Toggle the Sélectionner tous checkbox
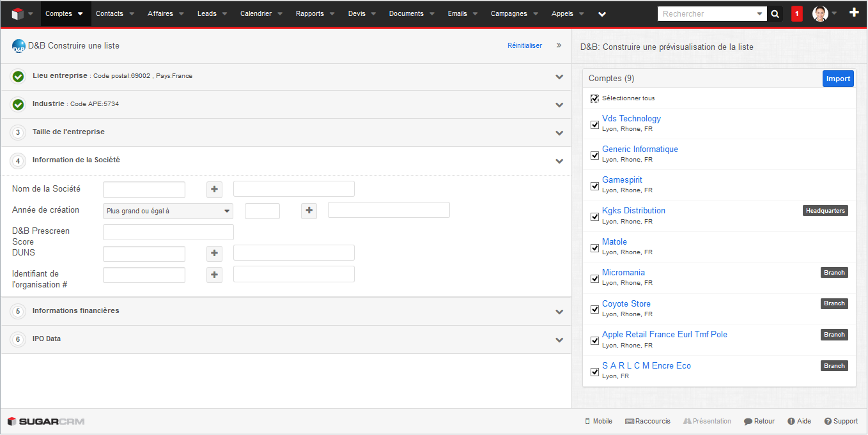The width and height of the screenshot is (868, 435). tap(594, 98)
